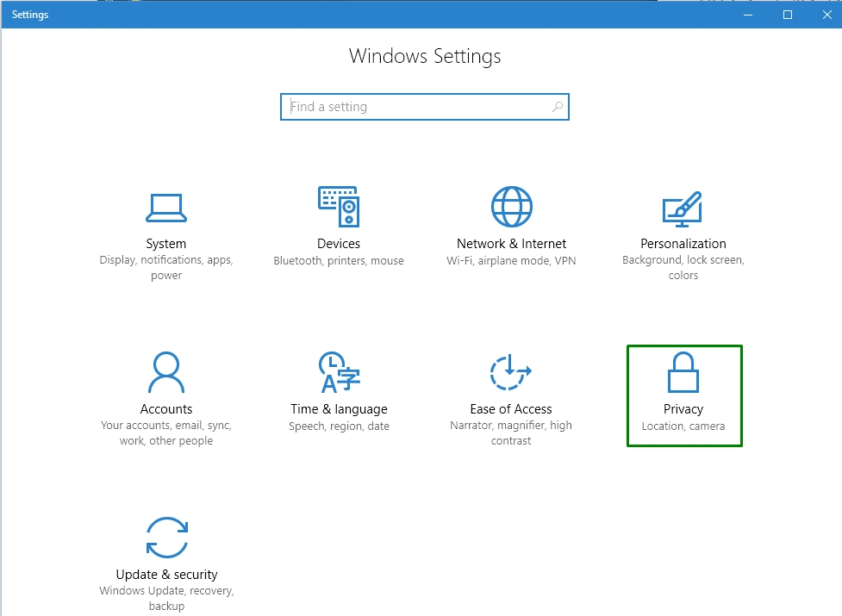The image size is (842, 616).
Task: Click 'Narrator, magnifier, high contrast' description
Action: [x=511, y=432]
